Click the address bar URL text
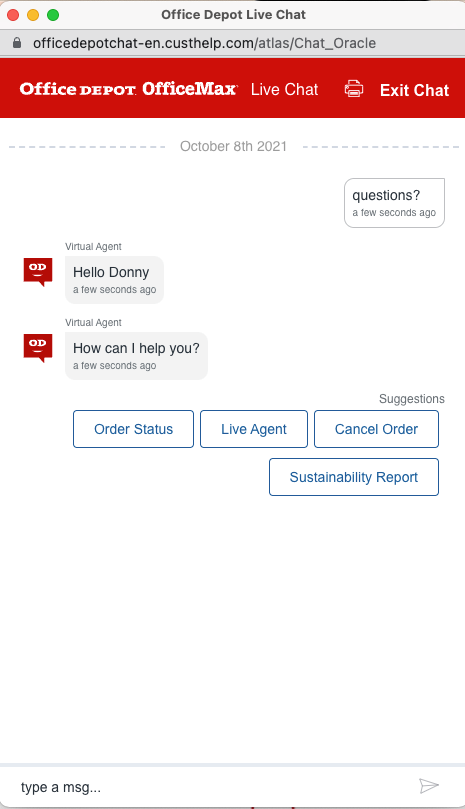The width and height of the screenshot is (465, 809). [204, 43]
